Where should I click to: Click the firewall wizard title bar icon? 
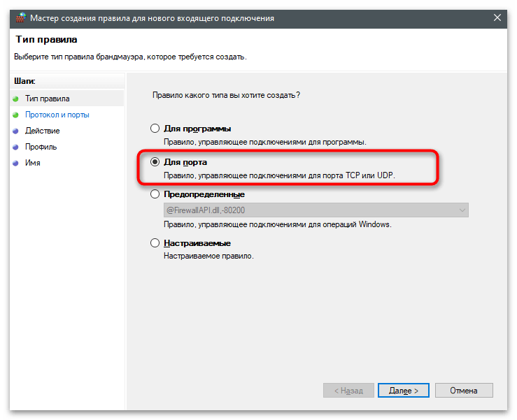pos(21,17)
